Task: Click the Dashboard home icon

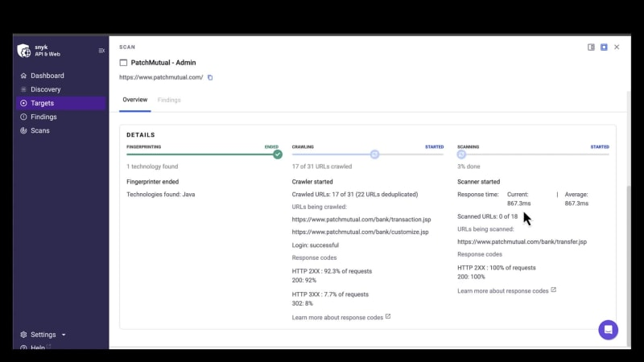Action: (x=23, y=76)
